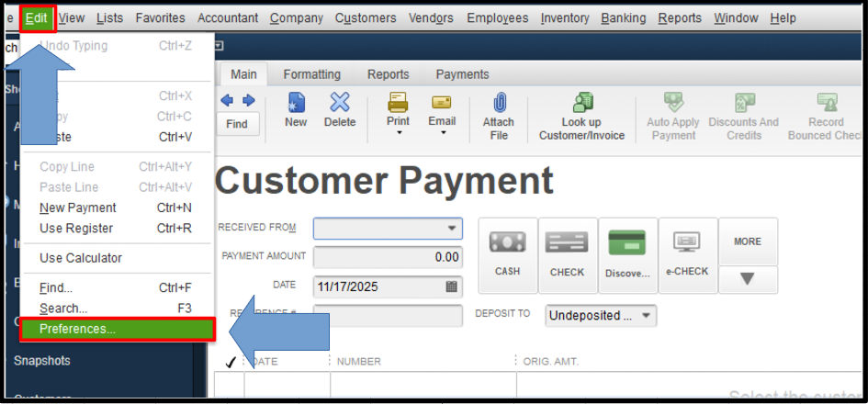
Task: Expand payment methods with down triangle
Action: 748,279
